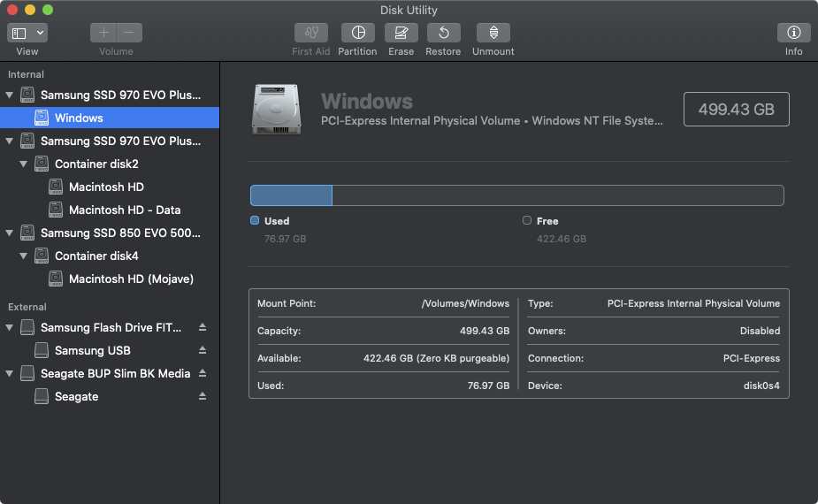The image size is (818, 504).
Task: Open the Partition tool
Action: tap(358, 33)
